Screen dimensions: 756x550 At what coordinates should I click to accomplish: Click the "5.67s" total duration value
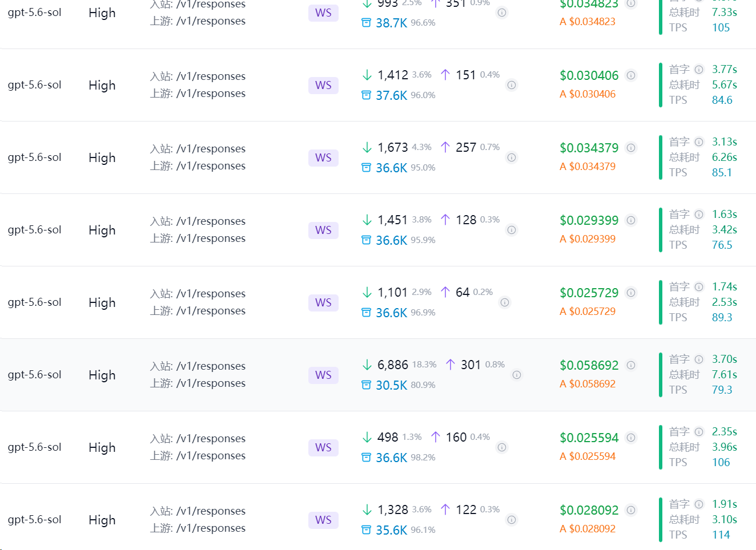pyautogui.click(x=725, y=85)
